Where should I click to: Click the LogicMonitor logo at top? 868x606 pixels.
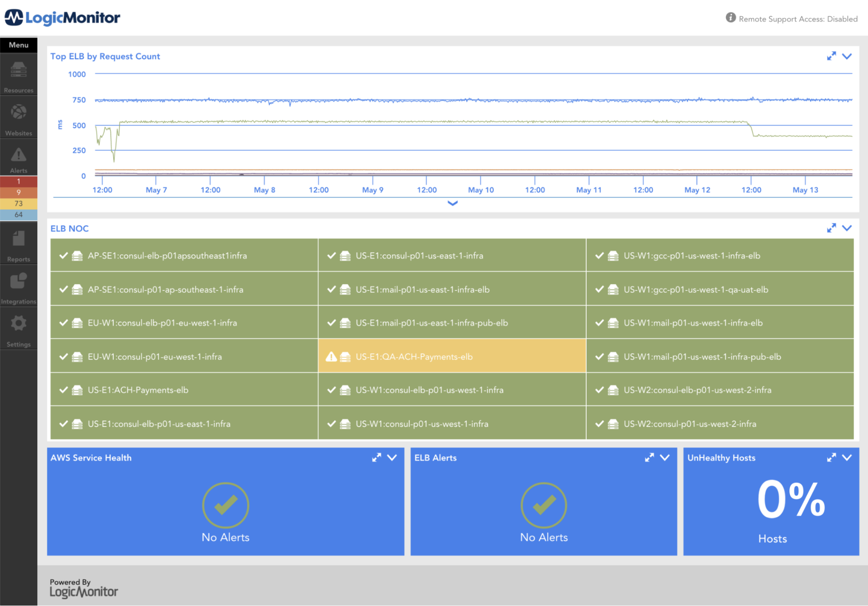click(62, 17)
